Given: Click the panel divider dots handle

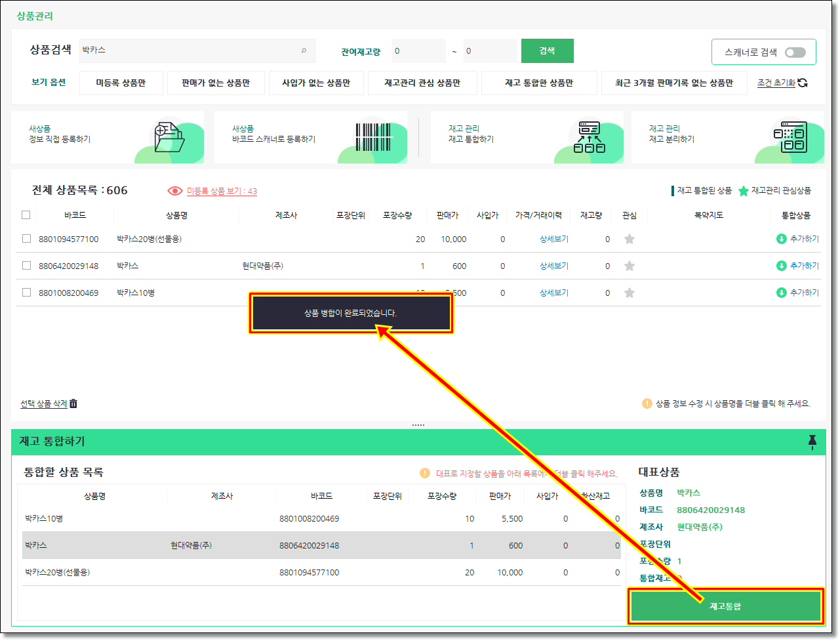Looking at the screenshot, I should (x=418, y=425).
